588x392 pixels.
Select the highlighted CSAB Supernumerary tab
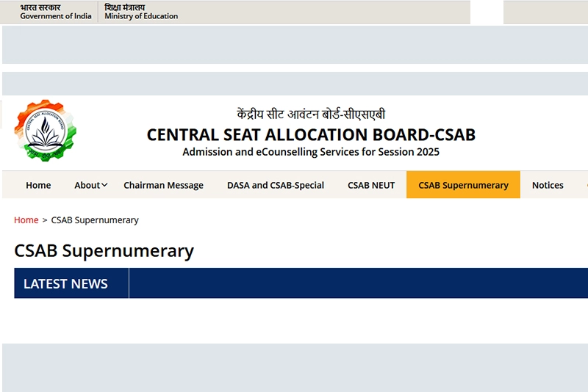[x=463, y=185]
